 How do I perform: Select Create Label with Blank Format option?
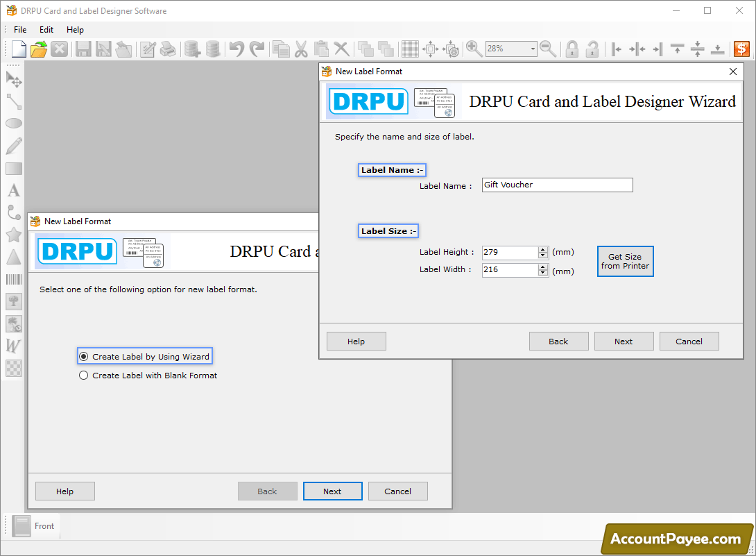[x=148, y=376]
